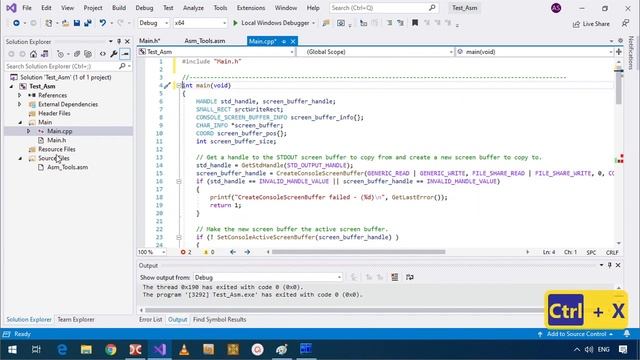Go to previous issue arrow
The width and height of the screenshot is (640, 360).
click(x=233, y=252)
